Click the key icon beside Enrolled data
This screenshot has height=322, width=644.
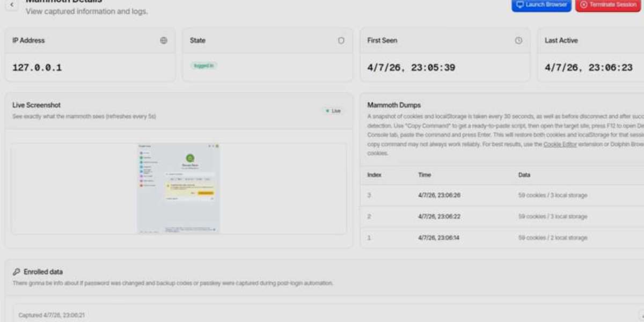coord(16,272)
